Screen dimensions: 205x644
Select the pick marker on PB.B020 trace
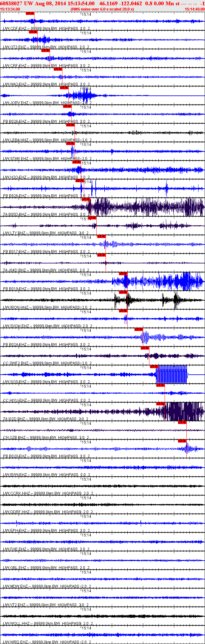point(182,441)
